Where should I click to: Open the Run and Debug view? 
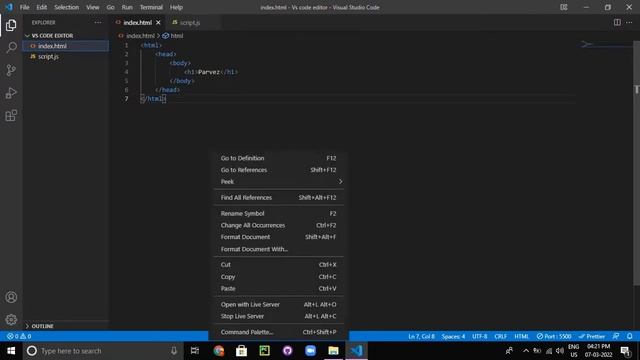point(11,93)
